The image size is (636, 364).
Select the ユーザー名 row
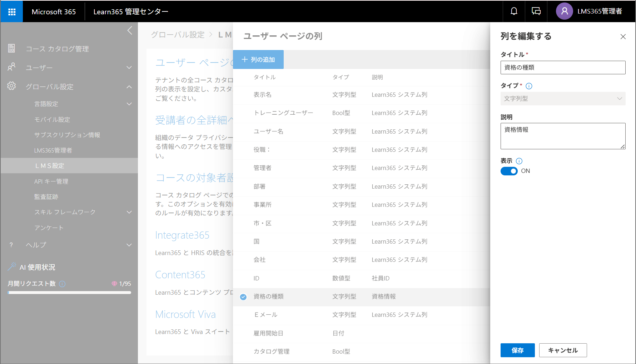[361, 132]
